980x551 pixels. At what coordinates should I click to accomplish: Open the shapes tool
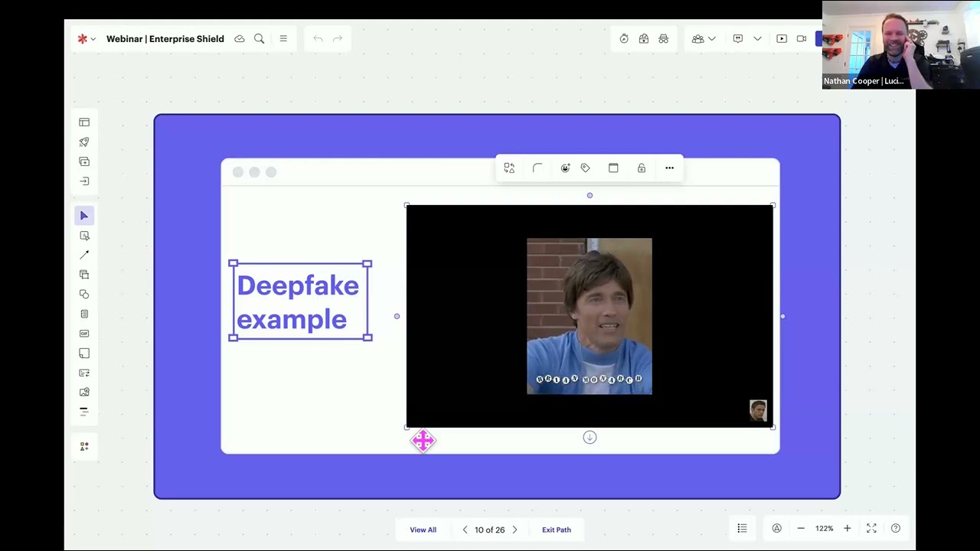pos(84,295)
